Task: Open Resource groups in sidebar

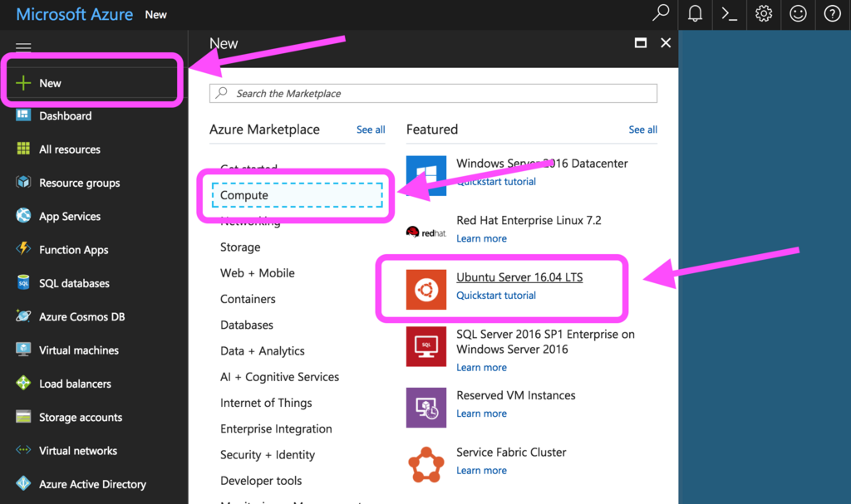Action: tap(79, 183)
